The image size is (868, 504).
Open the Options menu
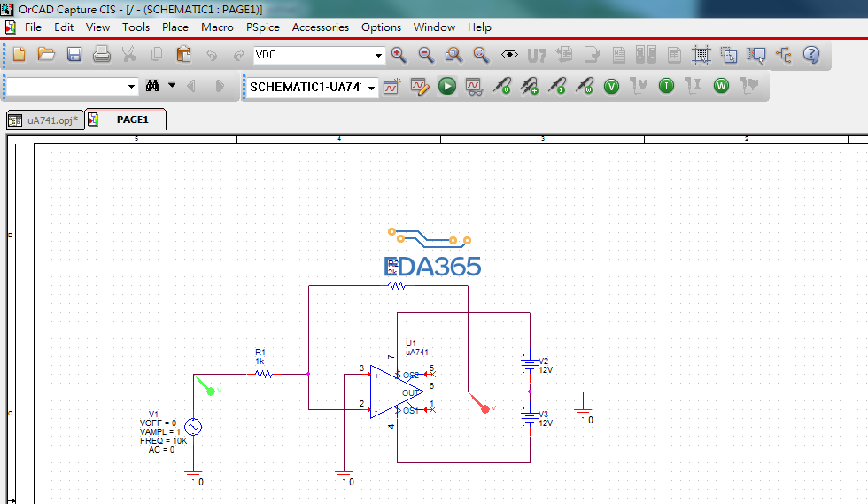(382, 27)
